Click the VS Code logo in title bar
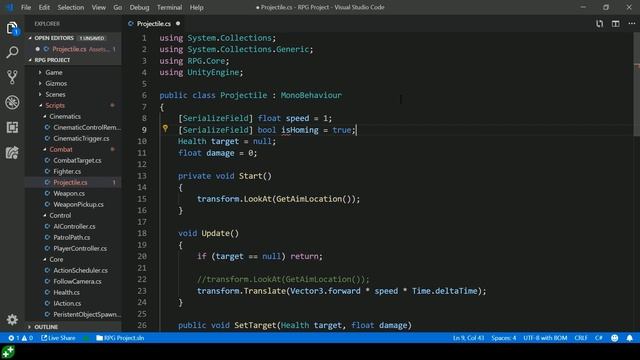 pos(10,7)
